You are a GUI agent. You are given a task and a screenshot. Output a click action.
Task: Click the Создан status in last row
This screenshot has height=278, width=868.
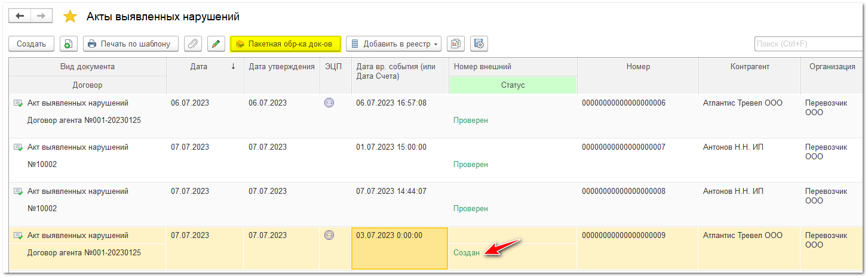(x=466, y=252)
